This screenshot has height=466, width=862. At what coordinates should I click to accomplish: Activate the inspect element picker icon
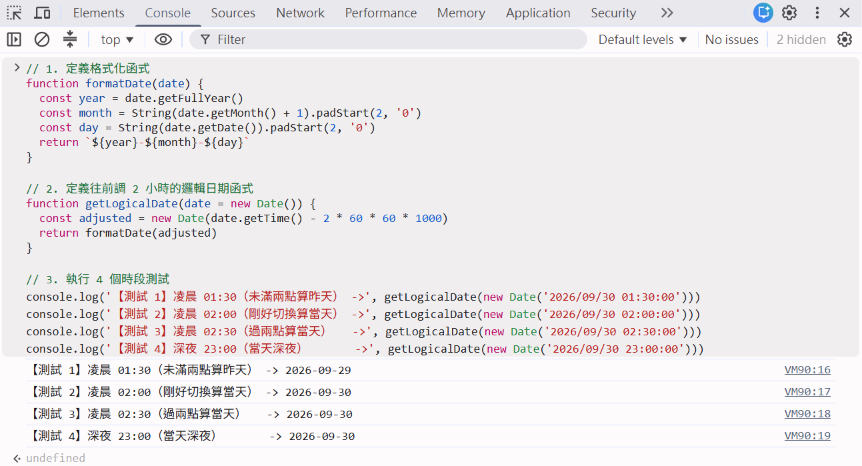click(x=14, y=13)
